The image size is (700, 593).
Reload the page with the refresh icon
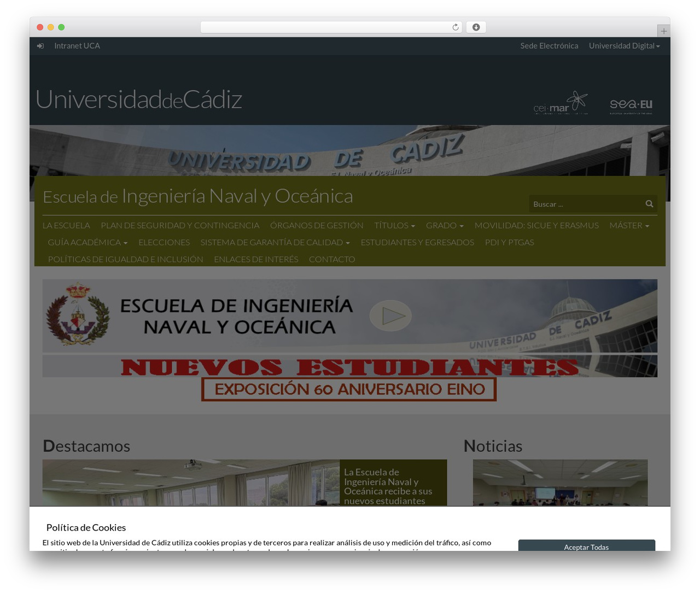(456, 27)
